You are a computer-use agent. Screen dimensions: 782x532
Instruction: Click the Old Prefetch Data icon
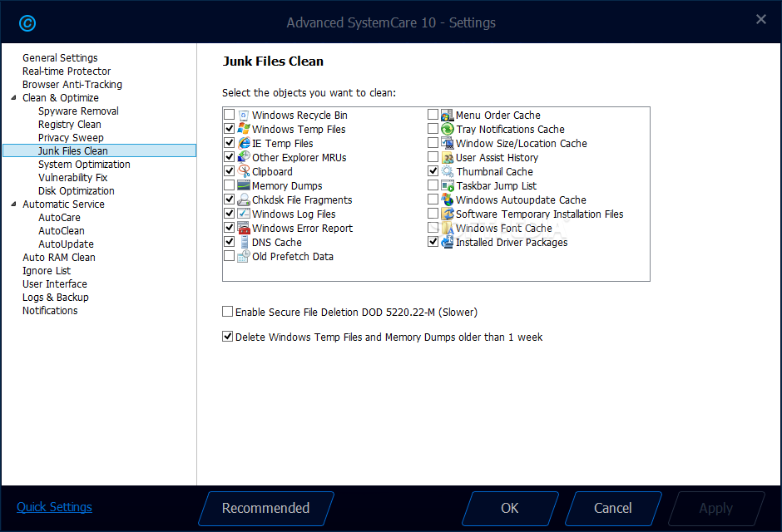(244, 257)
